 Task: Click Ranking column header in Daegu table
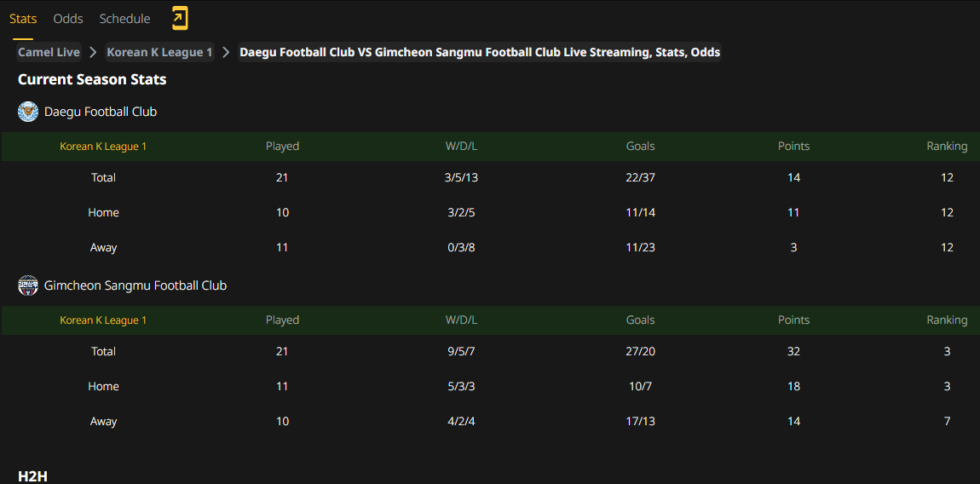tap(947, 147)
